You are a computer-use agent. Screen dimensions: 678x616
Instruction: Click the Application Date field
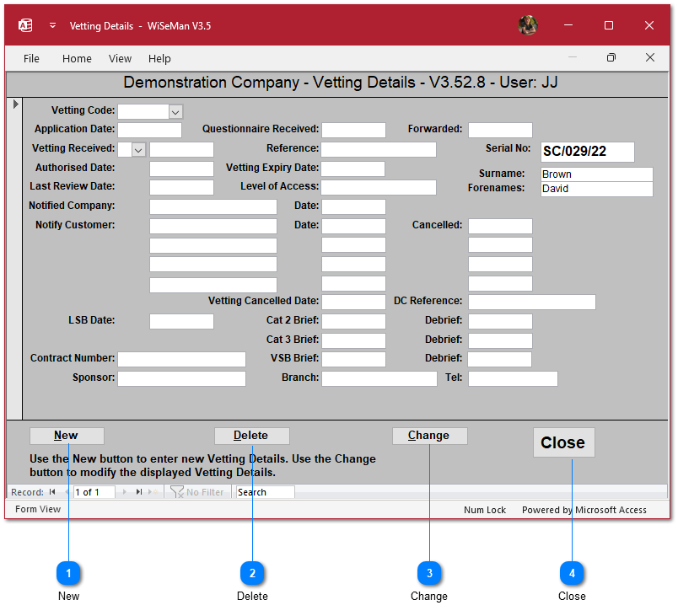point(149,130)
